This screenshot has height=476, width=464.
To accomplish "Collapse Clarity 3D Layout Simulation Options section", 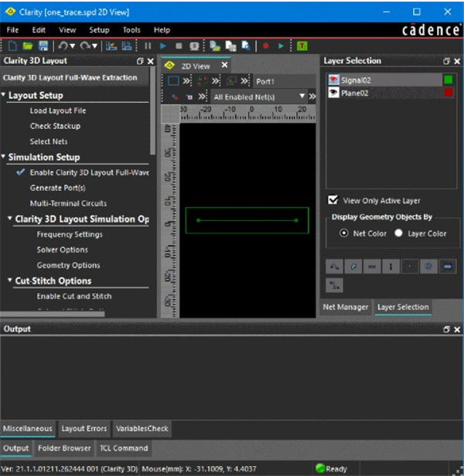I will 10,218.
